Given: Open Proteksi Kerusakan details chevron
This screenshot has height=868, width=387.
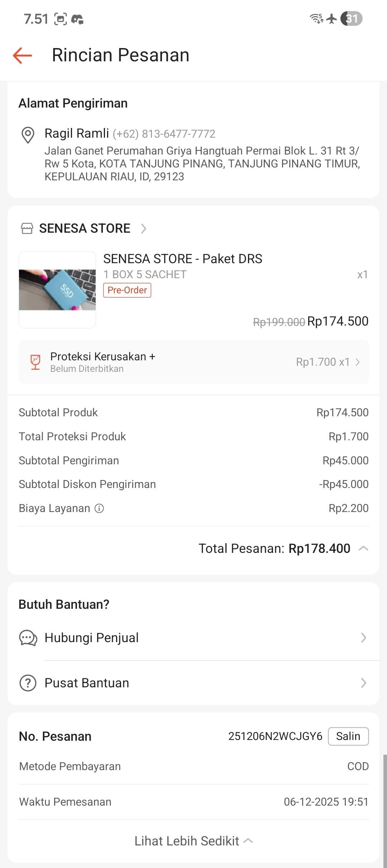Looking at the screenshot, I should [x=358, y=362].
